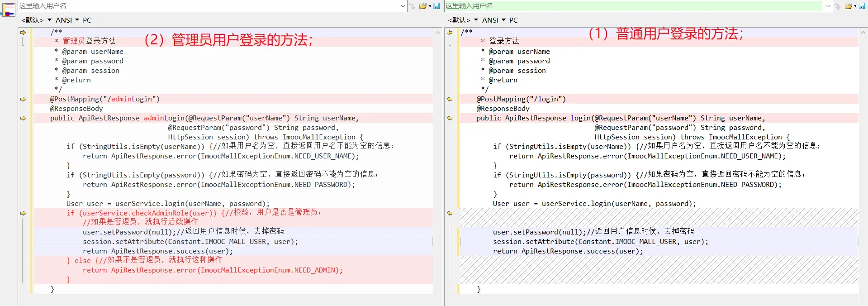Click the file comparison thumbnail overview icon

[x=9, y=9]
